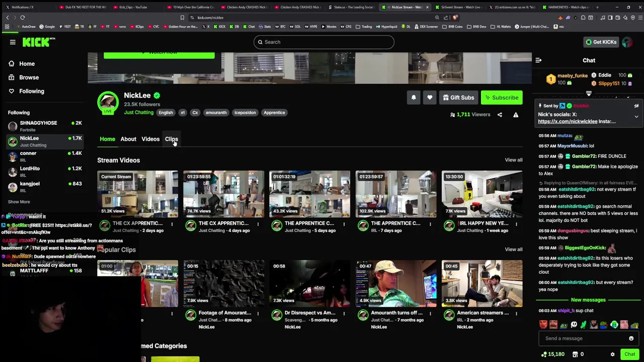Click the browser reload button
The height and width of the screenshot is (362, 644).
[22, 18]
